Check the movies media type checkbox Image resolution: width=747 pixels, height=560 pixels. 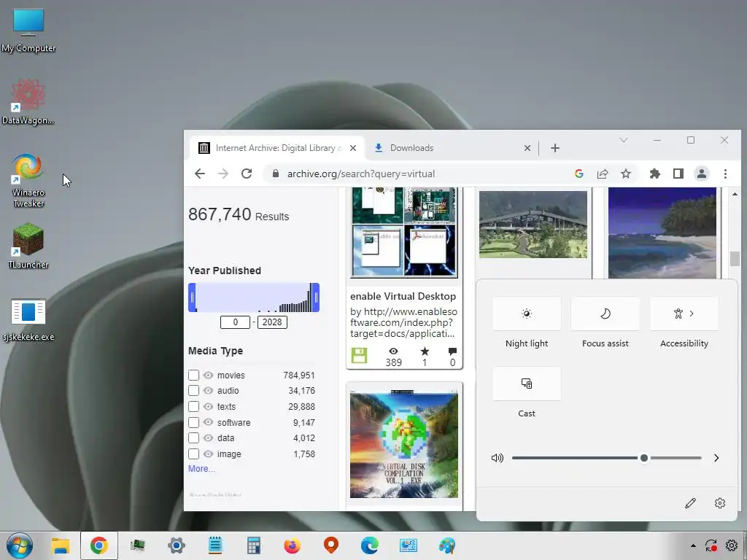(193, 376)
